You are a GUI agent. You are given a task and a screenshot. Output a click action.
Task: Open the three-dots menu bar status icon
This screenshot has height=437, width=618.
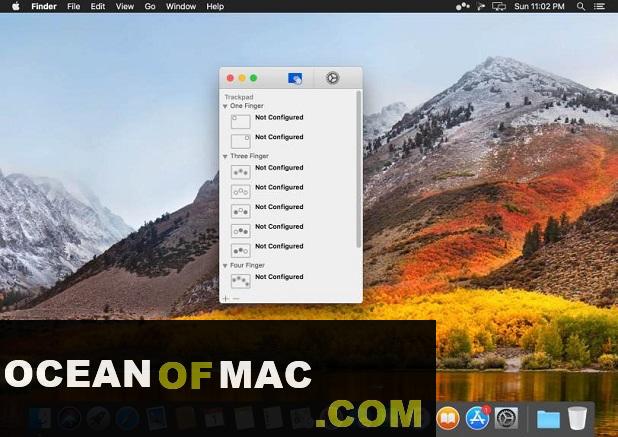coord(462,6)
